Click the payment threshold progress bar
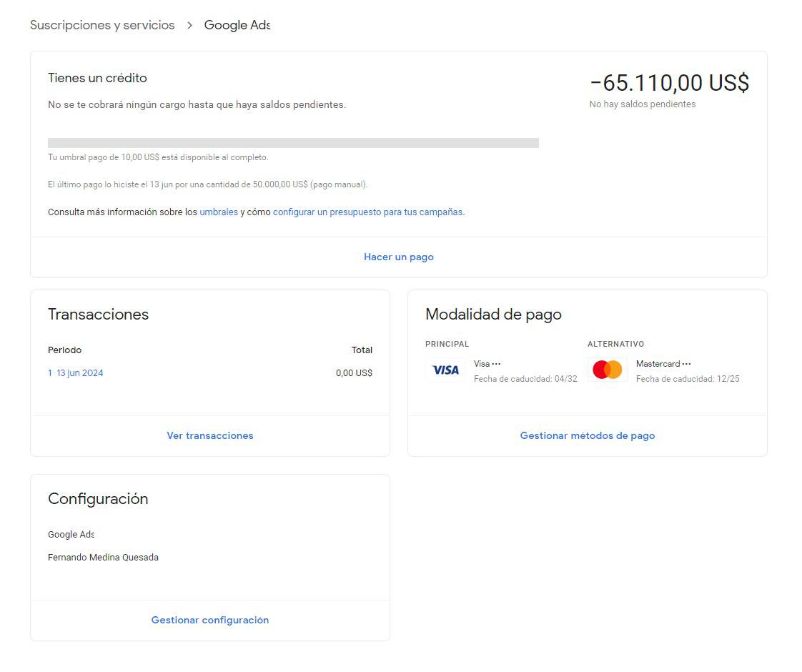This screenshot has height=672, width=802. coord(293,143)
